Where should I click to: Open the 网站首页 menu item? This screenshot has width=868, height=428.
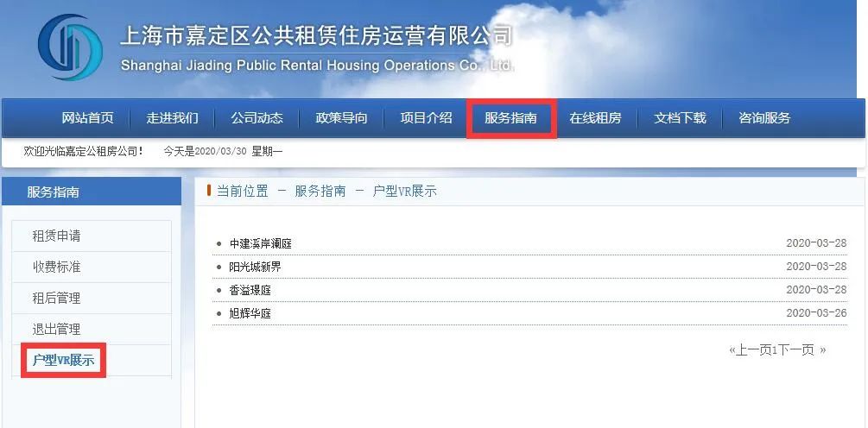87,117
